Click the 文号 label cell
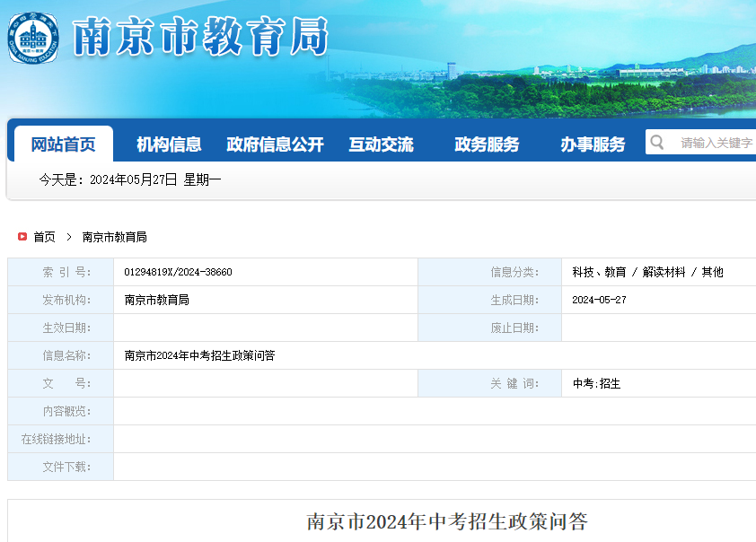 (x=61, y=383)
